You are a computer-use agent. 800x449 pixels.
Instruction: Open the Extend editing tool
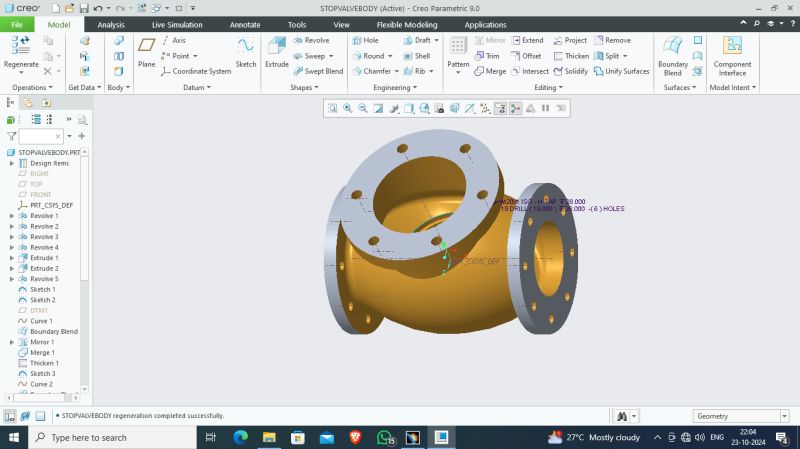528,40
